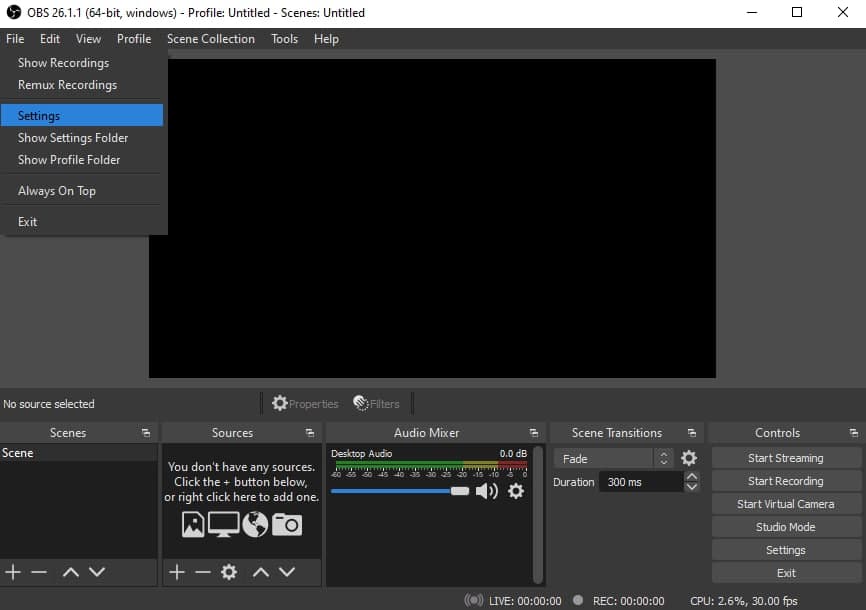The height and width of the screenshot is (610, 866).
Task: Open the Scene Collection menu
Action: pos(210,39)
